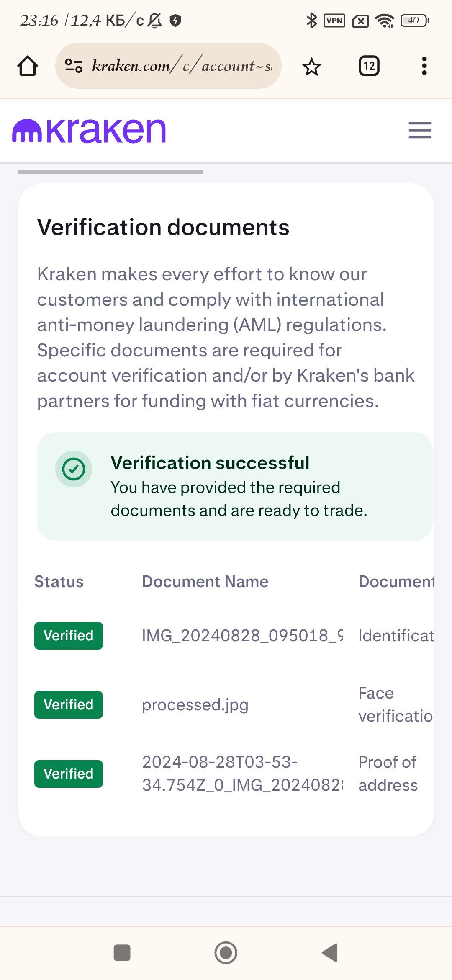The image size is (452, 980).
Task: Open site info icon in address bar
Action: pos(74,66)
